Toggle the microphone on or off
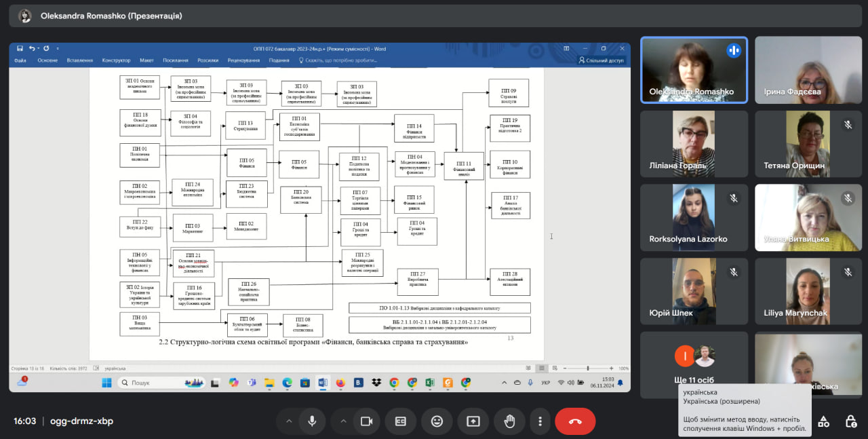The width and height of the screenshot is (868, 439). click(x=312, y=421)
